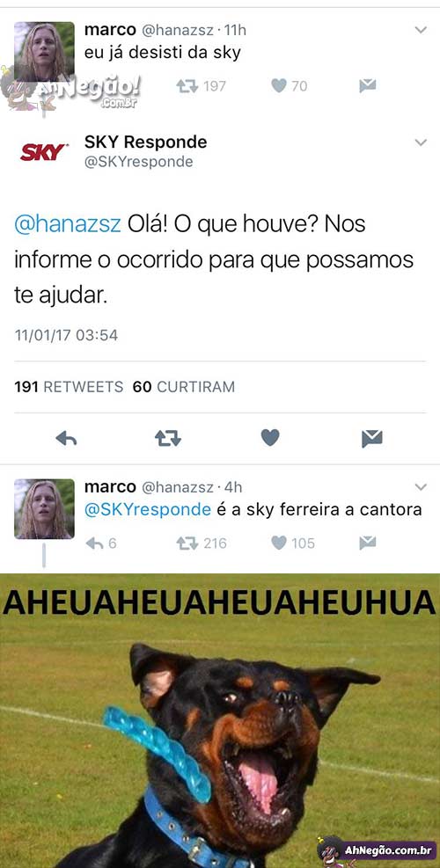440x868 pixels.
Task: Open the chevron menu beside SKY Responde
Action: pos(422,142)
